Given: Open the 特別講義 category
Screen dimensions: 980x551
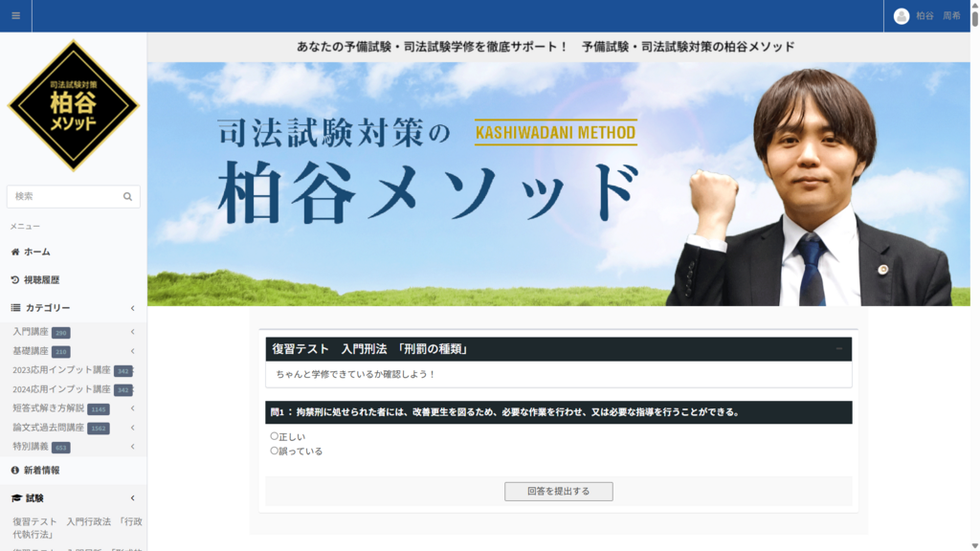Looking at the screenshot, I should point(29,447).
